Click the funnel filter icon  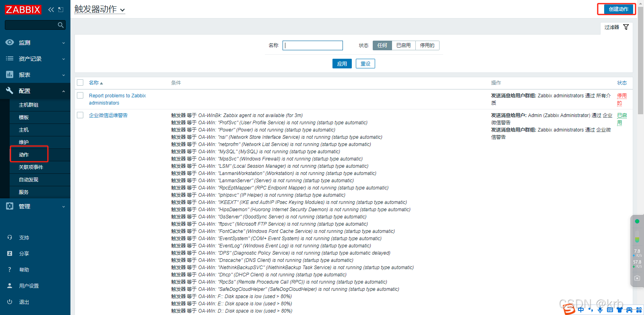click(x=626, y=27)
